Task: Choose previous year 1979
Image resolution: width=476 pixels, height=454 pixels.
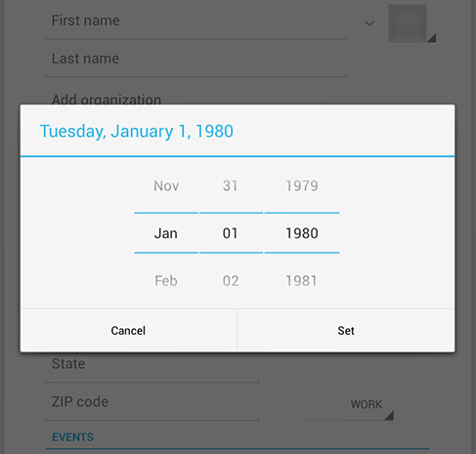Action: [x=302, y=186]
